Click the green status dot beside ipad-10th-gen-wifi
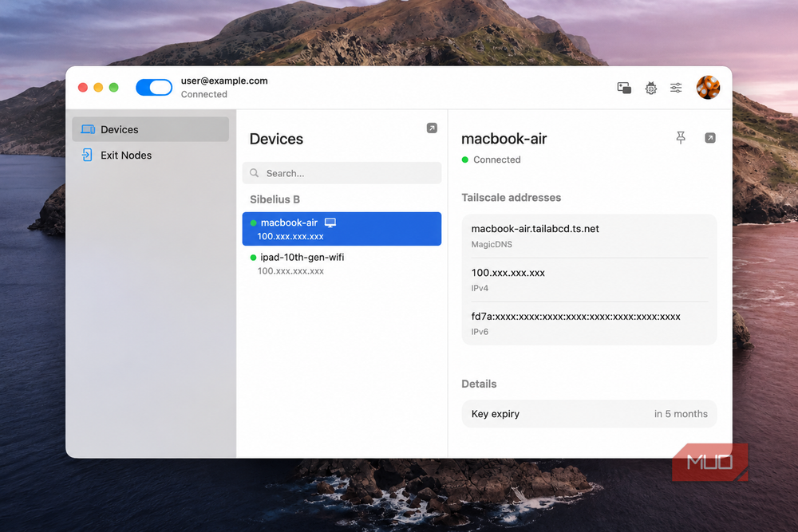798x532 pixels. pyautogui.click(x=253, y=258)
